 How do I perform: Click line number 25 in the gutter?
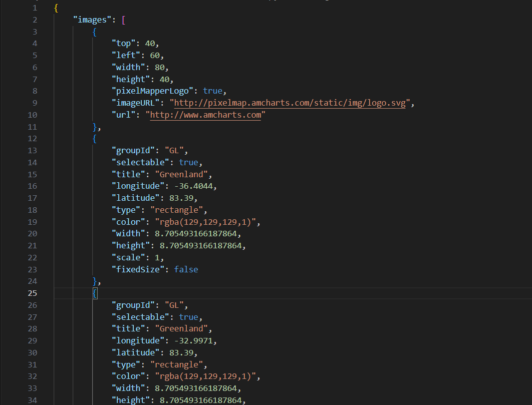[x=33, y=293]
